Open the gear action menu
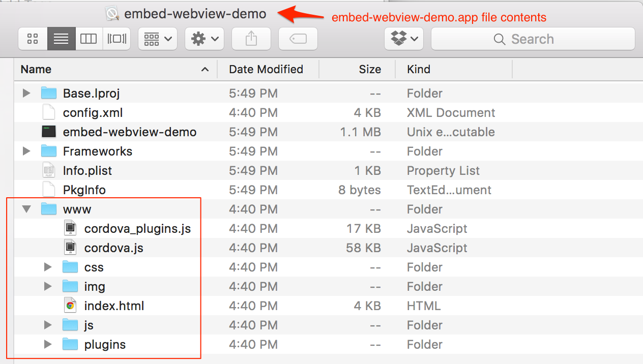Screen dimensions: 643x364 pos(204,39)
